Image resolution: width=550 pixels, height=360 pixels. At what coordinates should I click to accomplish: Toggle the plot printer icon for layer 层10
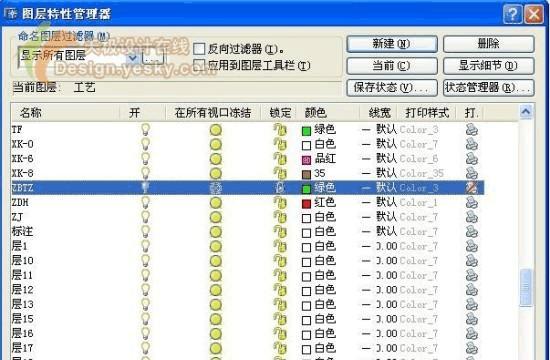tap(471, 261)
